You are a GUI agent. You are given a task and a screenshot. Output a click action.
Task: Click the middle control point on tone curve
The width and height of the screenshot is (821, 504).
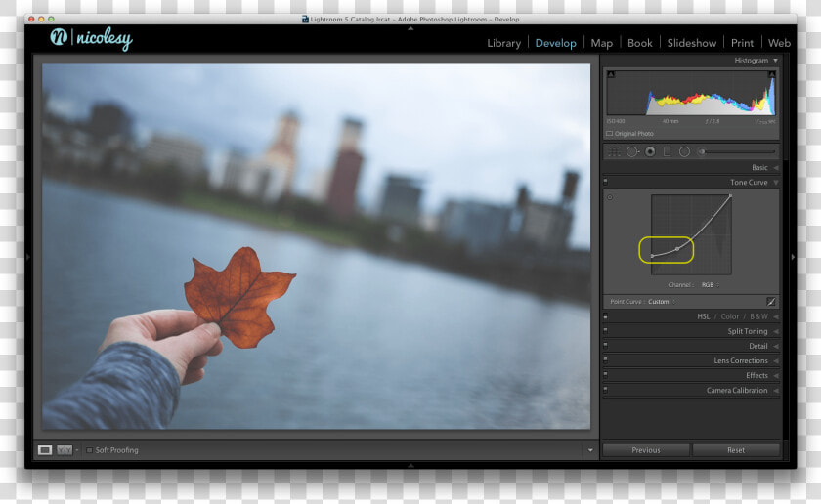tap(677, 249)
